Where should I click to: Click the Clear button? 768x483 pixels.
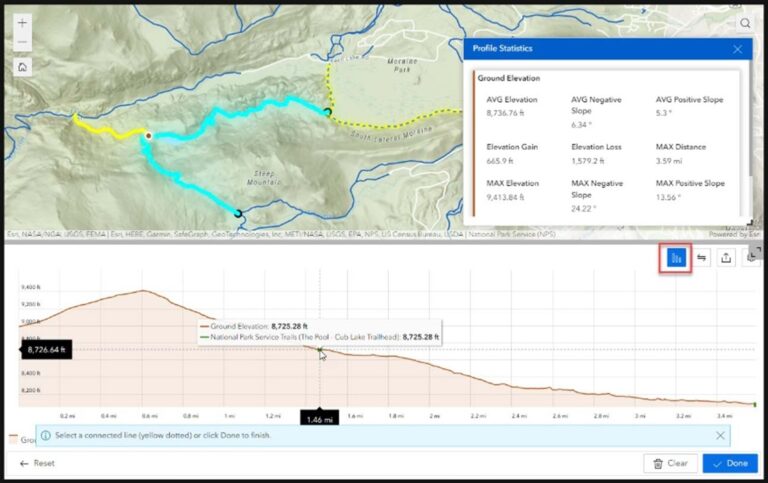[x=669, y=463]
